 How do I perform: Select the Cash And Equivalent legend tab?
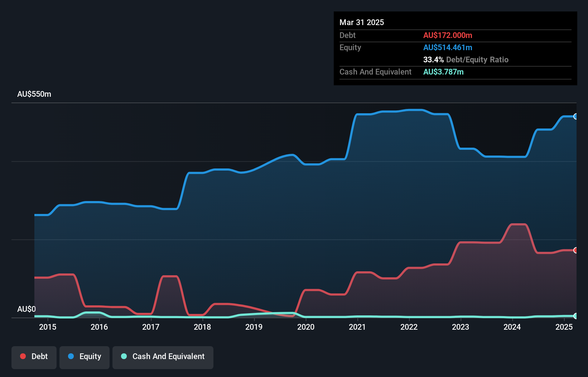pos(163,357)
